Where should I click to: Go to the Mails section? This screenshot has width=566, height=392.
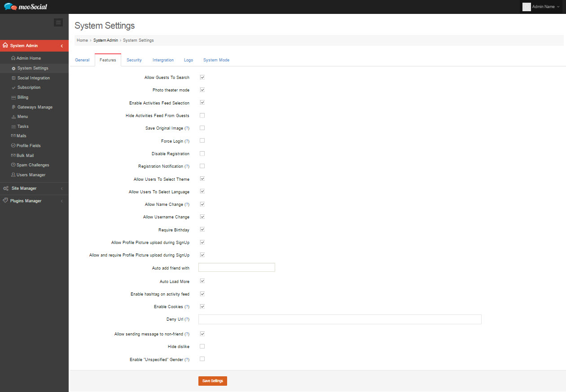21,135
